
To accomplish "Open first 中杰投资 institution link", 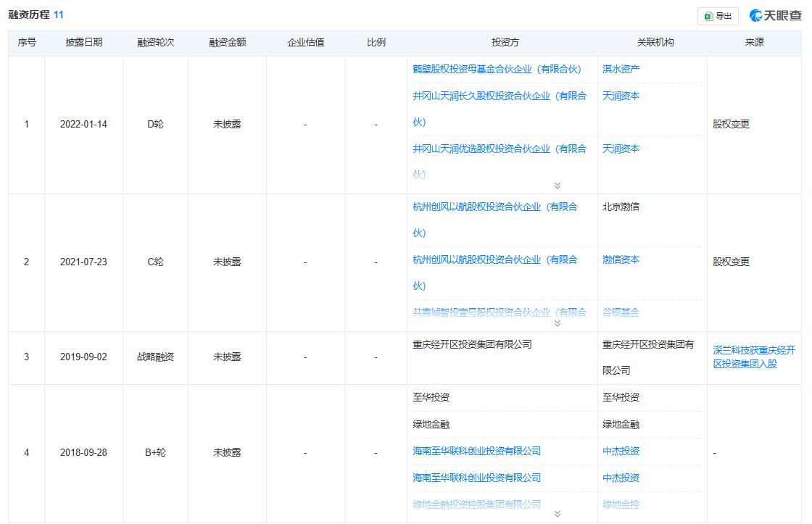I will 621,451.
